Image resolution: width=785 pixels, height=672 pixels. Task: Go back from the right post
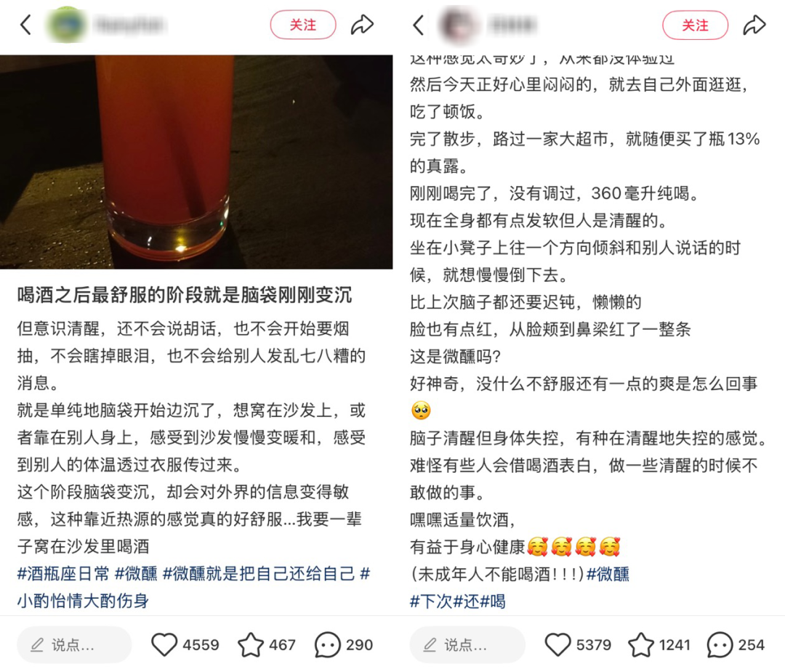[x=419, y=25]
